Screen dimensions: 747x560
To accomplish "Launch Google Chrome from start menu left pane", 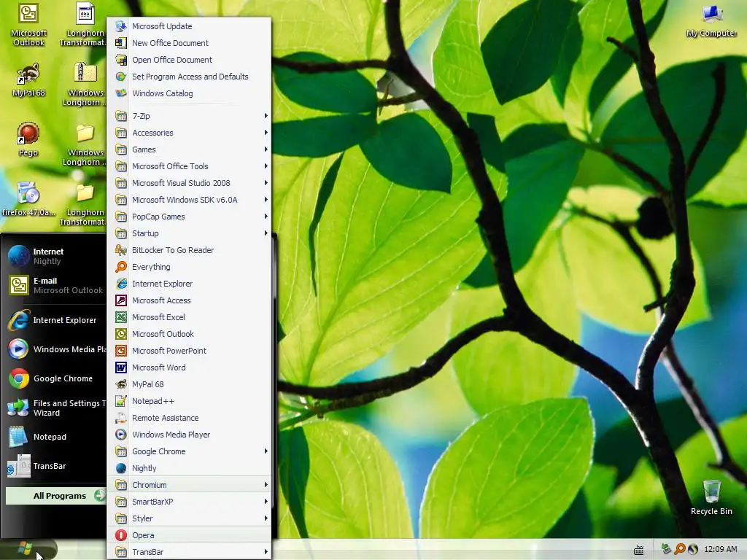I will pos(55,378).
